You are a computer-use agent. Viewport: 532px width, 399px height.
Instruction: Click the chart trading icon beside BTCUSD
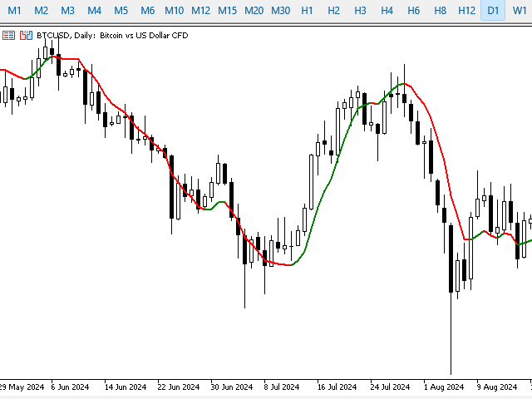pos(26,35)
